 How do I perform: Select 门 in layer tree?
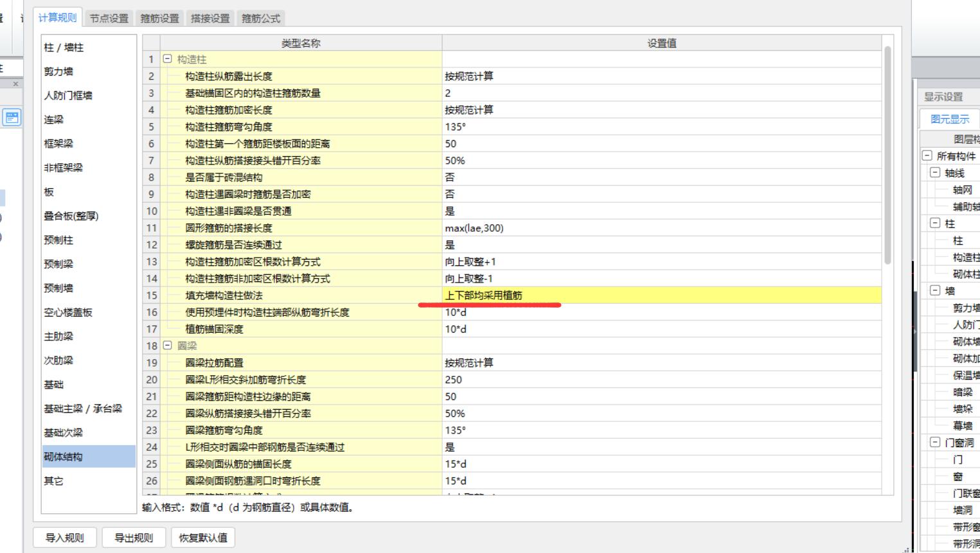pos(958,459)
